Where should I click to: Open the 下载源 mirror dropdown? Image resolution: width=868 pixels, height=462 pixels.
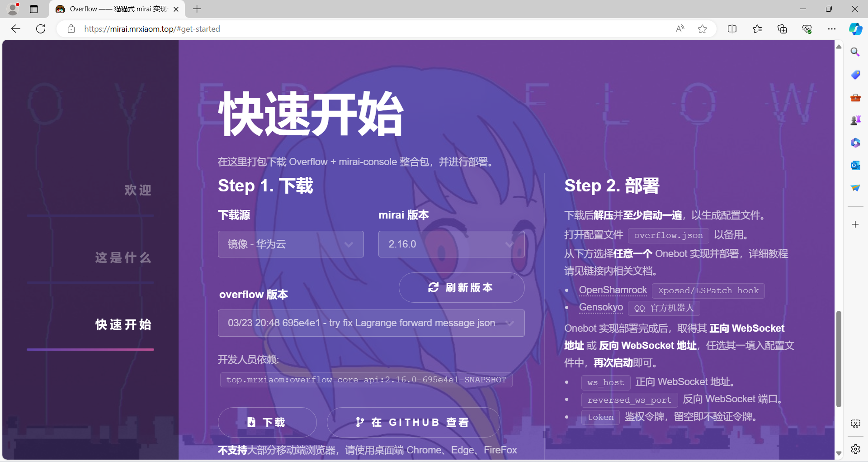tap(291, 244)
